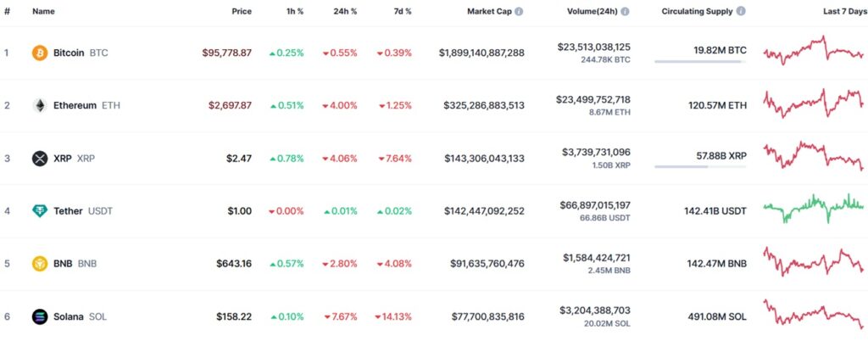Open the Bitcoin name link
868x341 pixels.
69,53
